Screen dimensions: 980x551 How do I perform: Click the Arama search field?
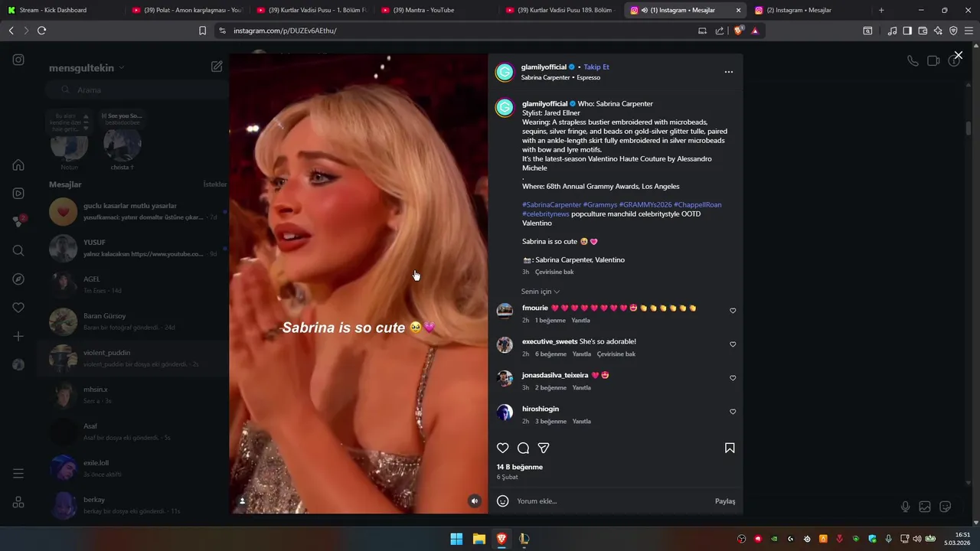point(138,90)
